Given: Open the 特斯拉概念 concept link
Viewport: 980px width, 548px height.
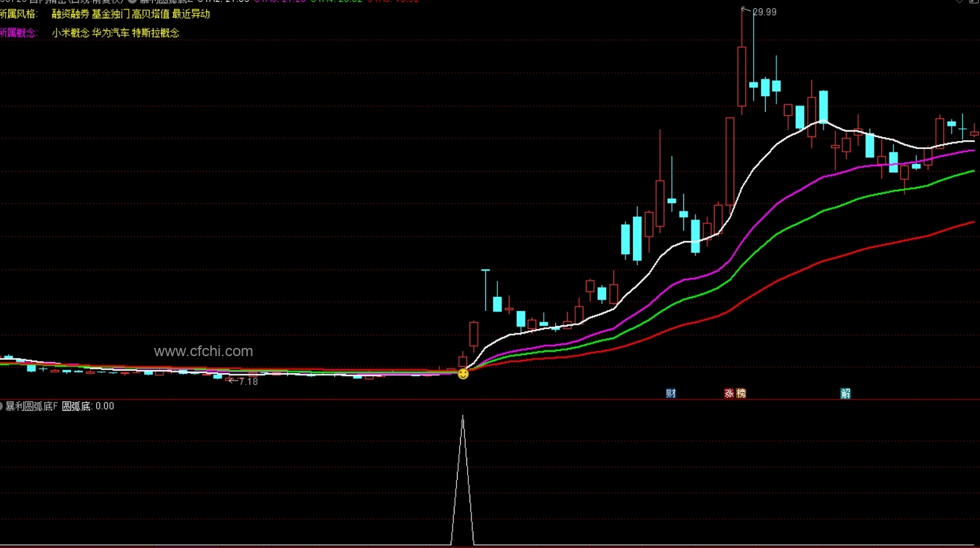Looking at the screenshot, I should click(x=155, y=33).
